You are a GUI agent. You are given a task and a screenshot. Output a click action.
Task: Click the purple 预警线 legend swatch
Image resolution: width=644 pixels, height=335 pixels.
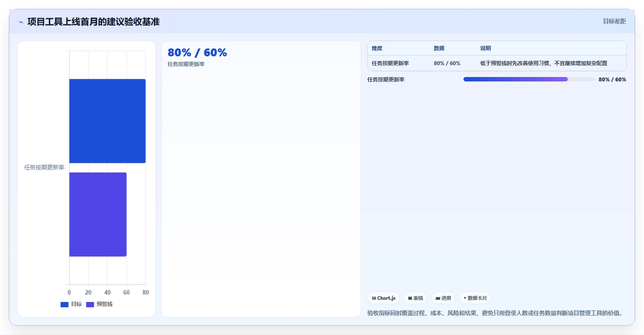point(90,304)
